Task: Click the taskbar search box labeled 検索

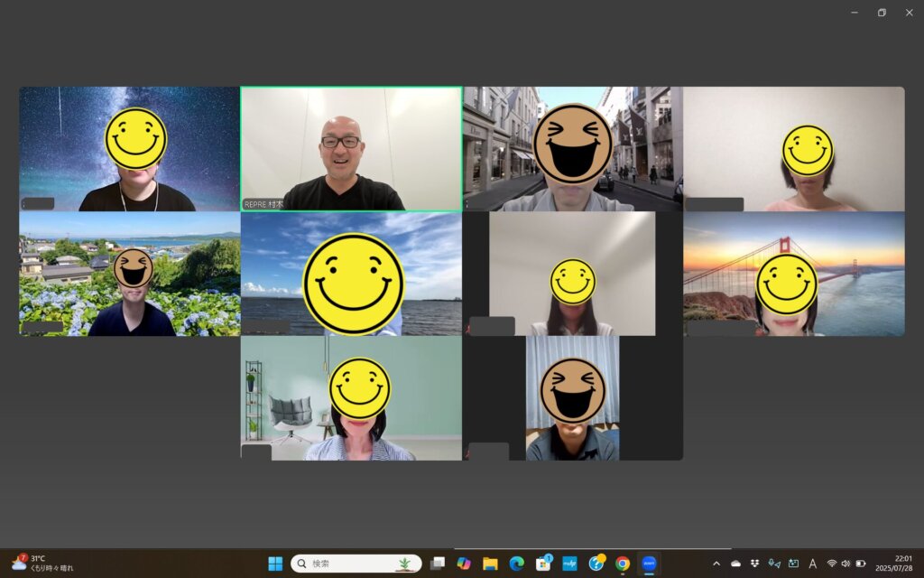Action: point(356,564)
